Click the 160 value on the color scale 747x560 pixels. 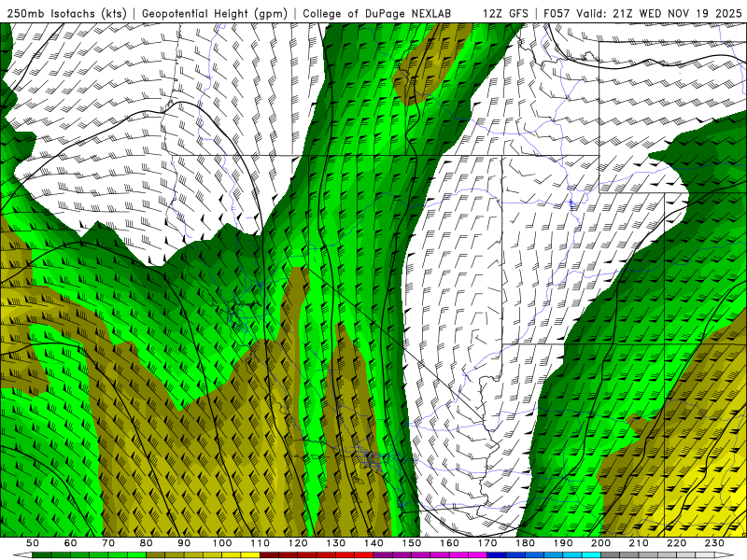pyautogui.click(x=449, y=543)
